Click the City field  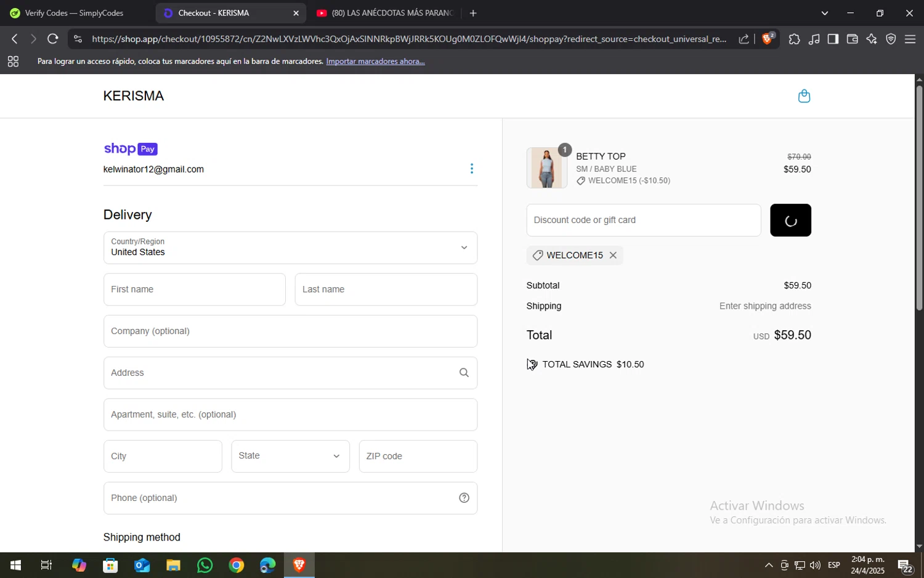[x=163, y=457]
